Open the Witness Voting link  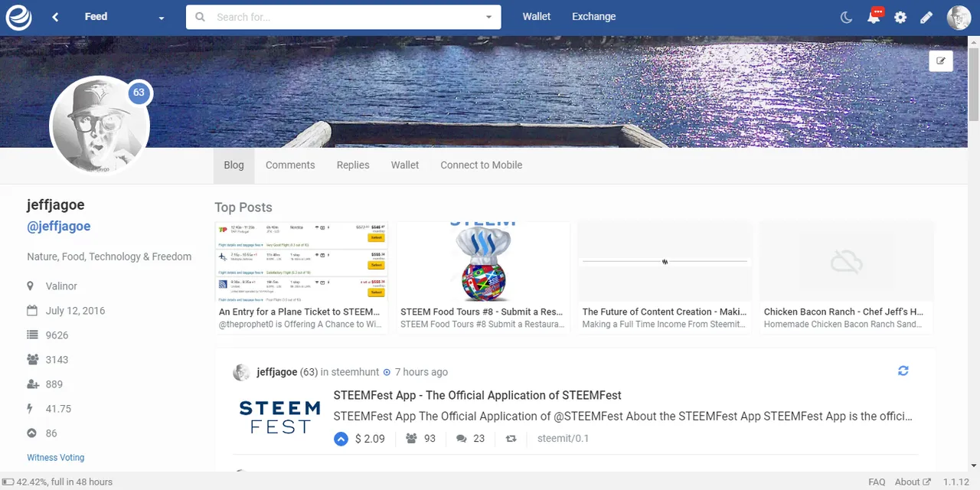pyautogui.click(x=55, y=457)
